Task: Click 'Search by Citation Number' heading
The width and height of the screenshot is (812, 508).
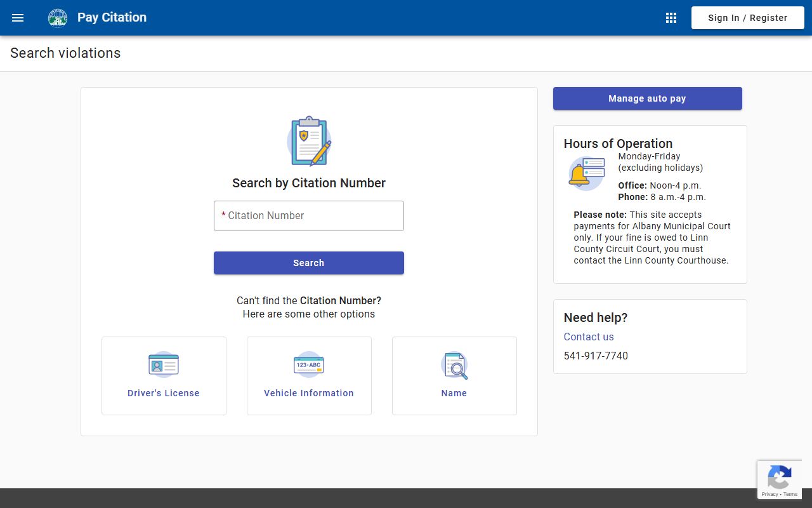Action: pos(309,183)
